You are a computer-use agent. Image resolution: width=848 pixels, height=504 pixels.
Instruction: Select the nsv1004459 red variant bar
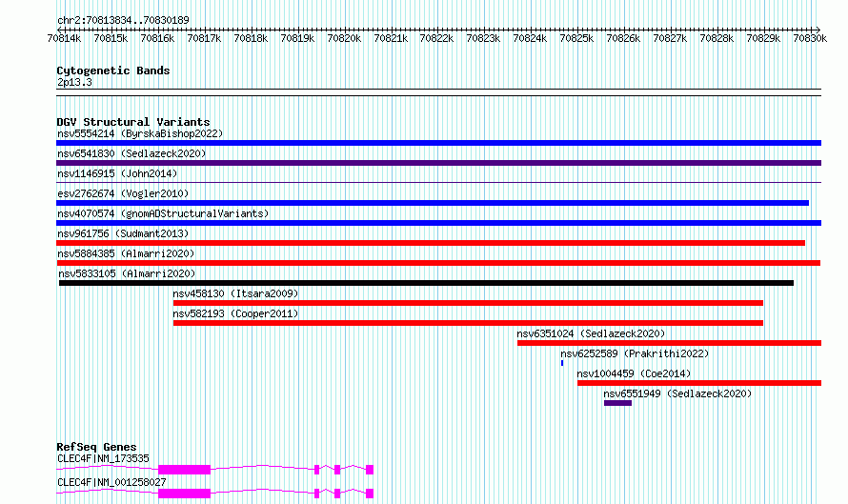click(699, 383)
